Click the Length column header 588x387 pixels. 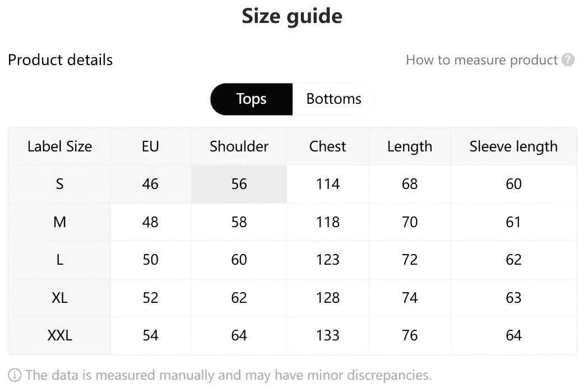point(409,146)
